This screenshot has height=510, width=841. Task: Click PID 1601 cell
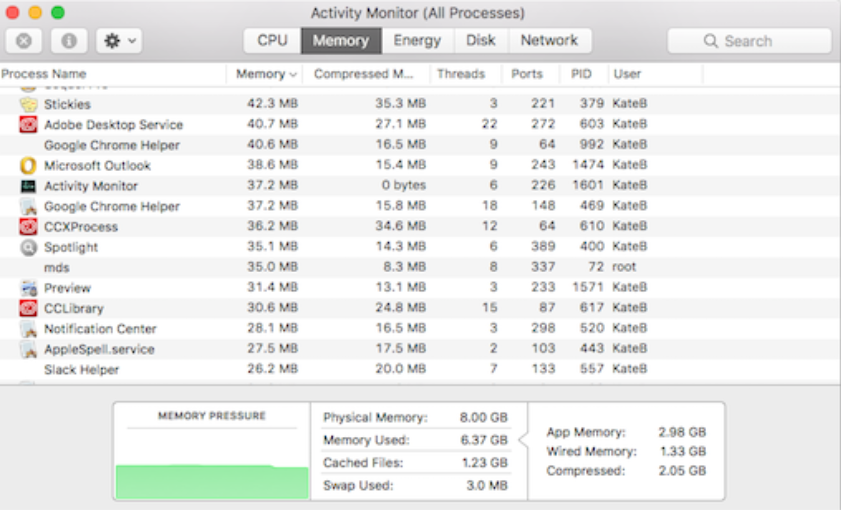[x=588, y=185]
